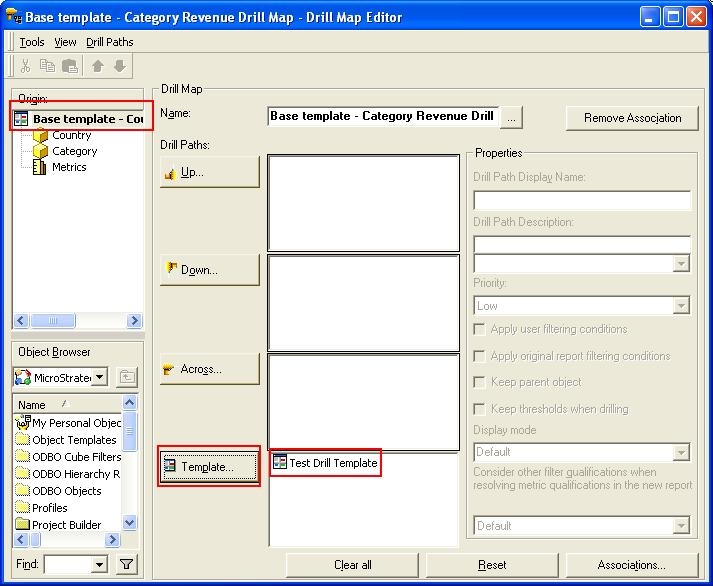Click the Paste toolbar icon
The image size is (713, 586).
(69, 66)
